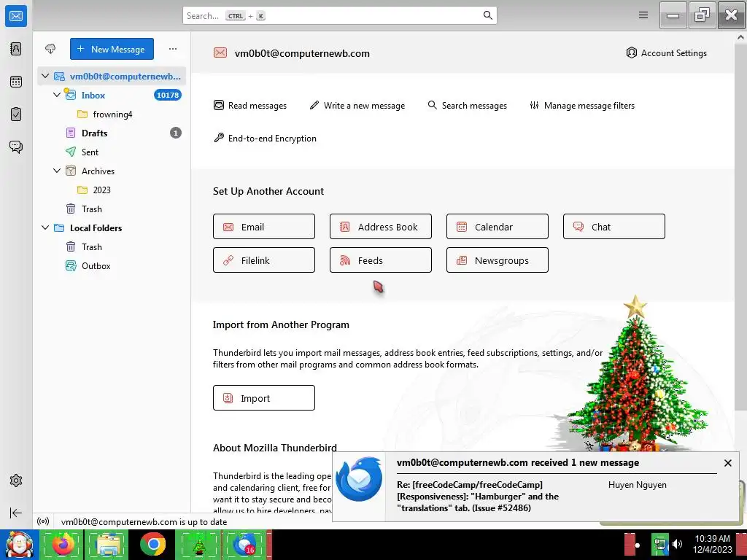Screen dimensions: 747x560
Task: Open the Tasks space in sidebar
Action: (x=16, y=114)
